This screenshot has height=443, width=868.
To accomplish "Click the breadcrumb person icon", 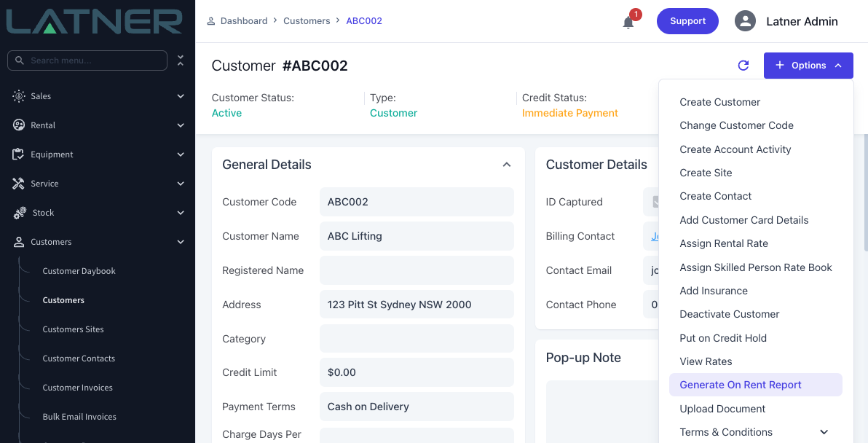I will coord(211,21).
